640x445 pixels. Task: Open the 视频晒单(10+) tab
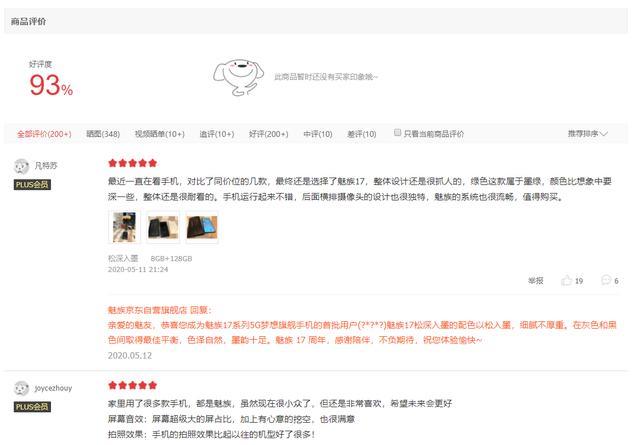(x=160, y=134)
